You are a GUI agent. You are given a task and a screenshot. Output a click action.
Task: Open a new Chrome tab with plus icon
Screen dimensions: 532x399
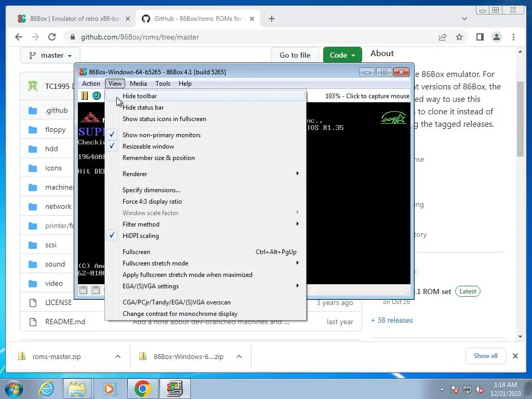tap(271, 19)
